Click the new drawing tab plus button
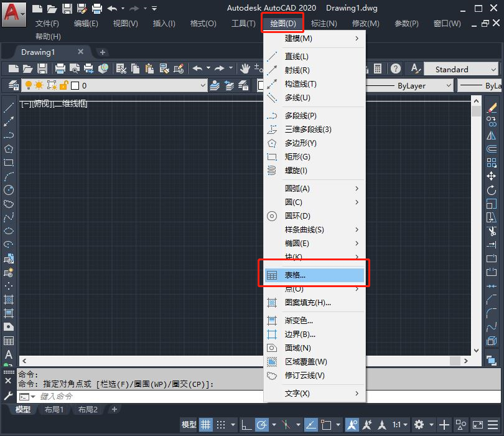Screen dimensions: 504x436 pyautogui.click(x=102, y=52)
